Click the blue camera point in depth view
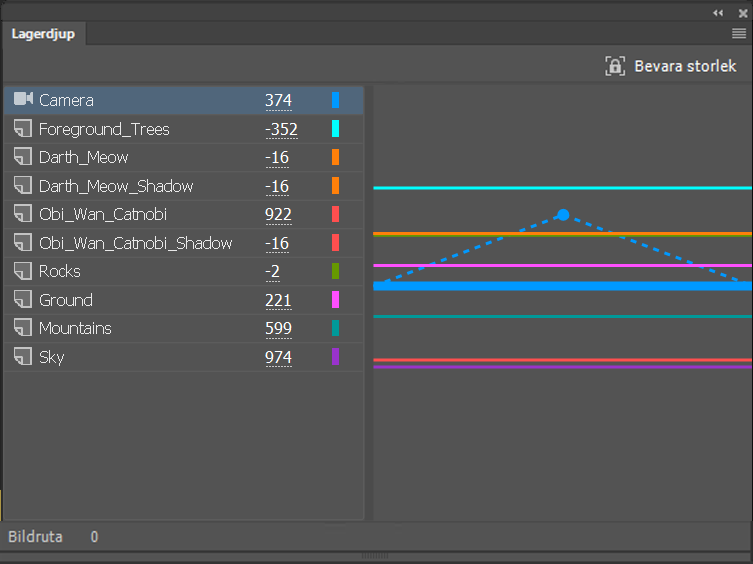 pyautogui.click(x=563, y=215)
